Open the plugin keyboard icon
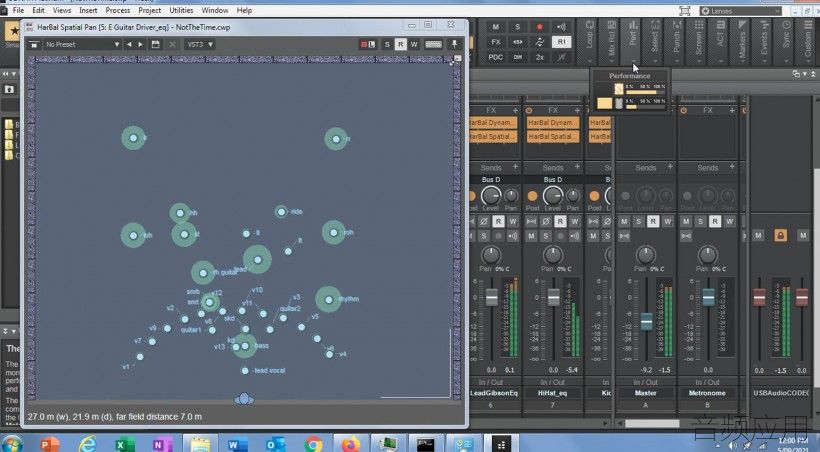The image size is (820, 452). pos(434,44)
